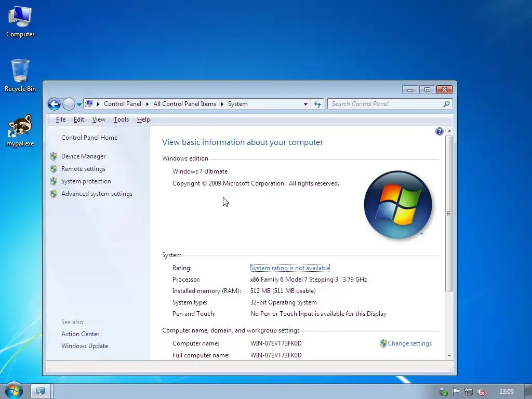Minimize the System window
The height and width of the screenshot is (399, 532).
pyautogui.click(x=410, y=89)
